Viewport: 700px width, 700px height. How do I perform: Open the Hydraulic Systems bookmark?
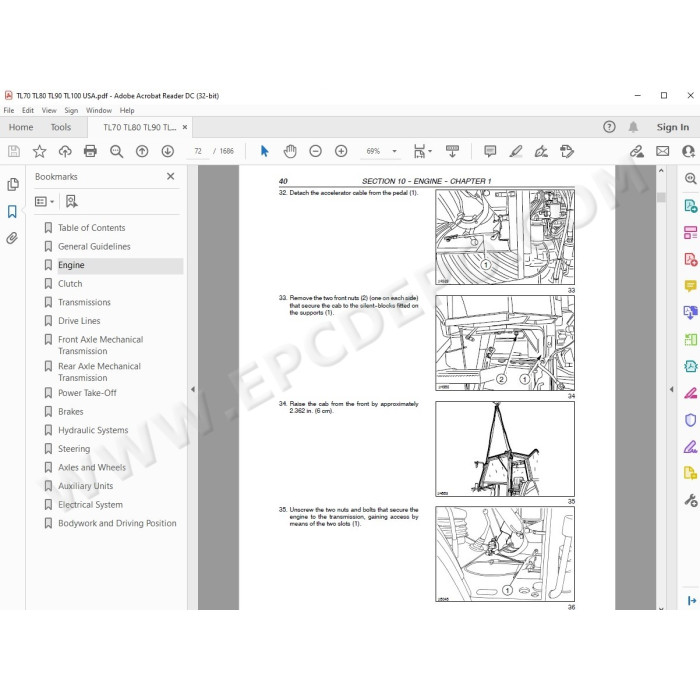click(93, 430)
